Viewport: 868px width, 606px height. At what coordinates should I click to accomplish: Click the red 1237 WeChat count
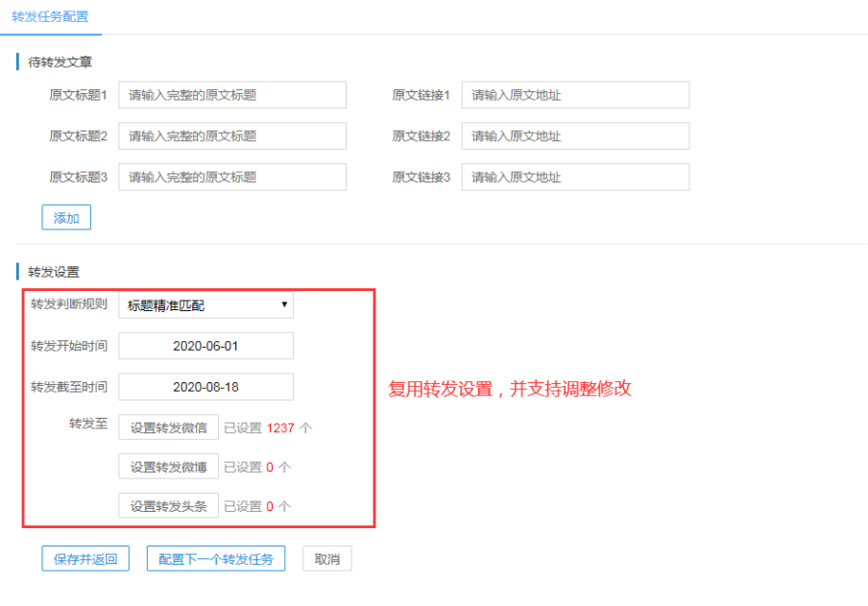(281, 427)
